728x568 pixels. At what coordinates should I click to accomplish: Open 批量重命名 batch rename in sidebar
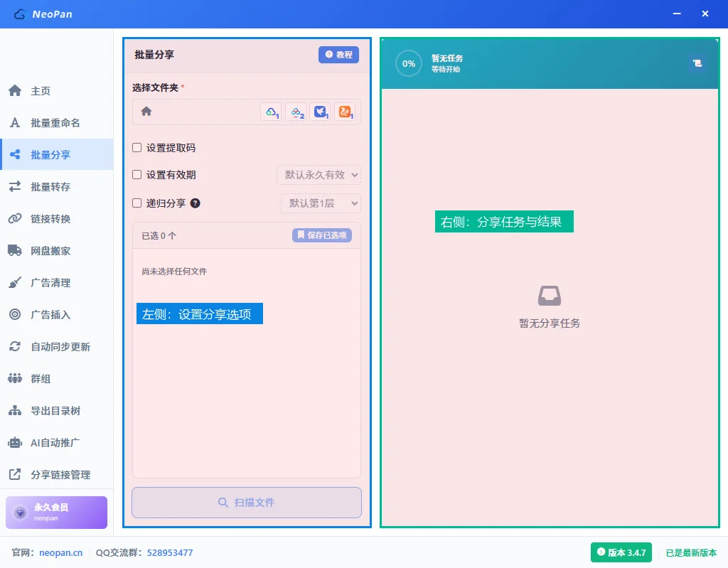click(57, 122)
